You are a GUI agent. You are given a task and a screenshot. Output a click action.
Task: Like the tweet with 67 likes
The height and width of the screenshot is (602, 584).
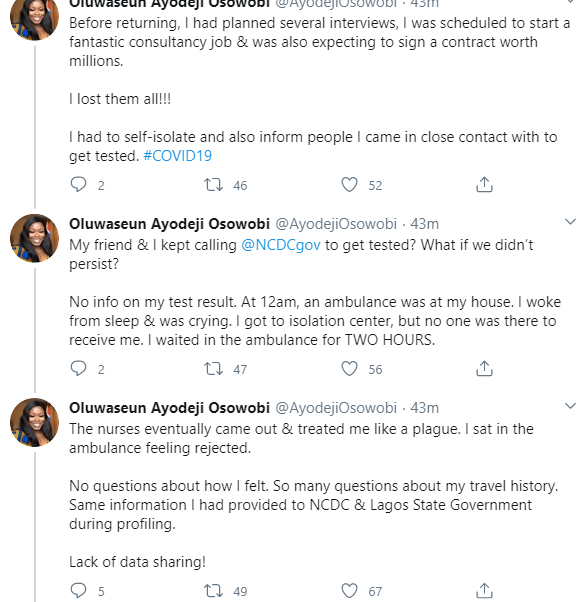tap(349, 590)
